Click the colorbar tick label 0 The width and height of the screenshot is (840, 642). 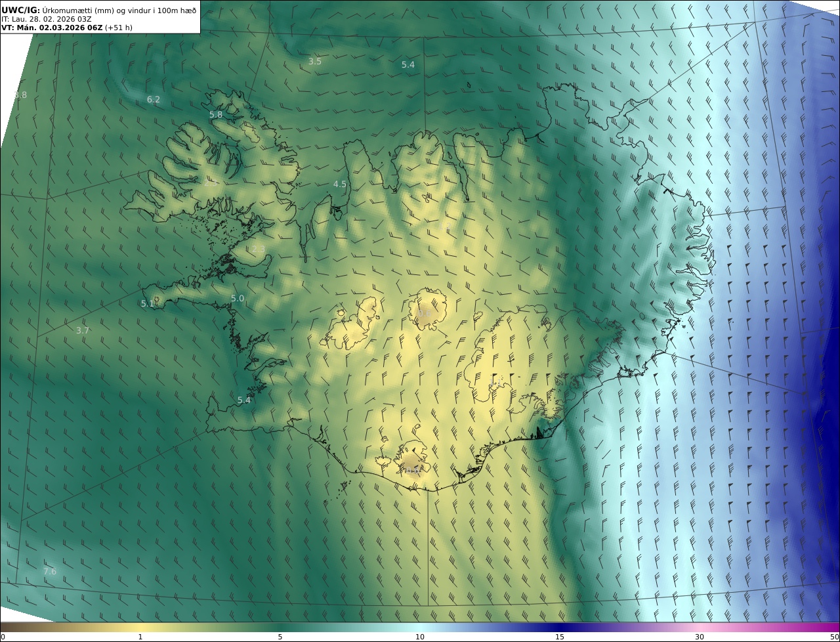pos(3,637)
